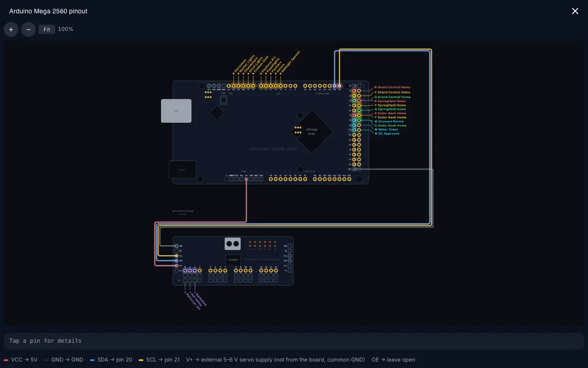Tap the yellow SCL pin 21 on the Mega
Image resolution: width=588 pixels, height=368 pixels.
[x=339, y=86]
